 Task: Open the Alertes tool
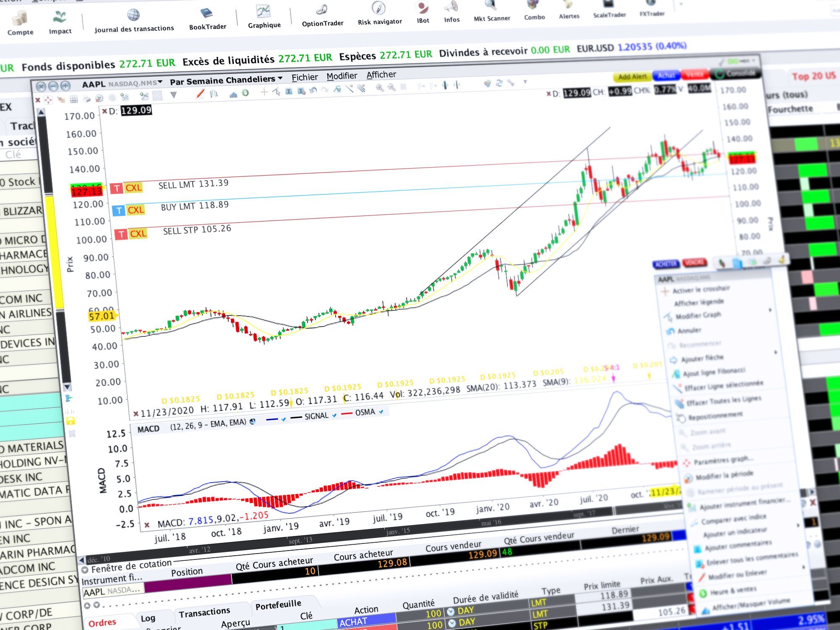569,10
